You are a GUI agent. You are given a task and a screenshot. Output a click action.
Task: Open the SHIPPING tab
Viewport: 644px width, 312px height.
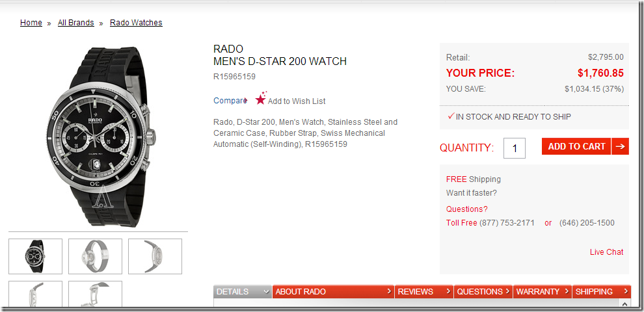602,291
